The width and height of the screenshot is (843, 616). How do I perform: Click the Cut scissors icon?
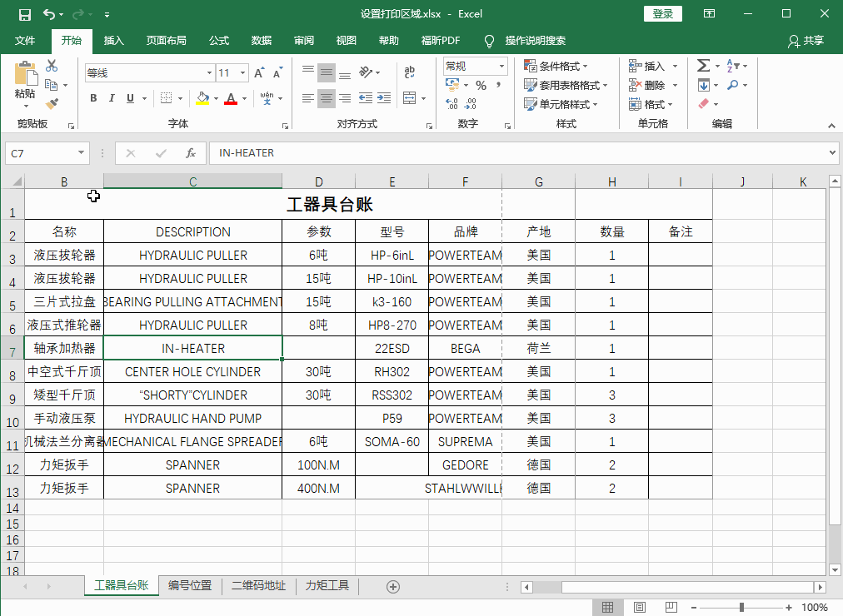tap(52, 67)
